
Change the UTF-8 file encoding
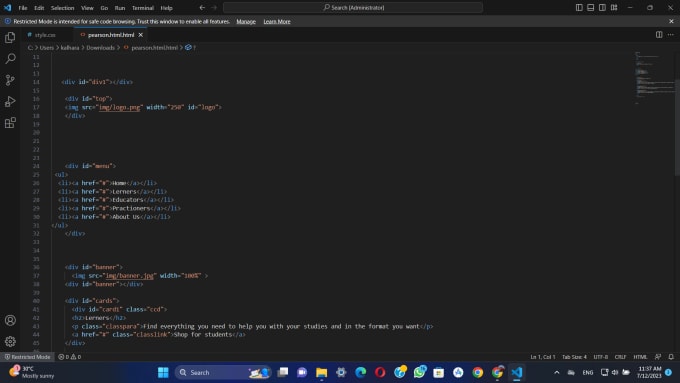pos(601,357)
